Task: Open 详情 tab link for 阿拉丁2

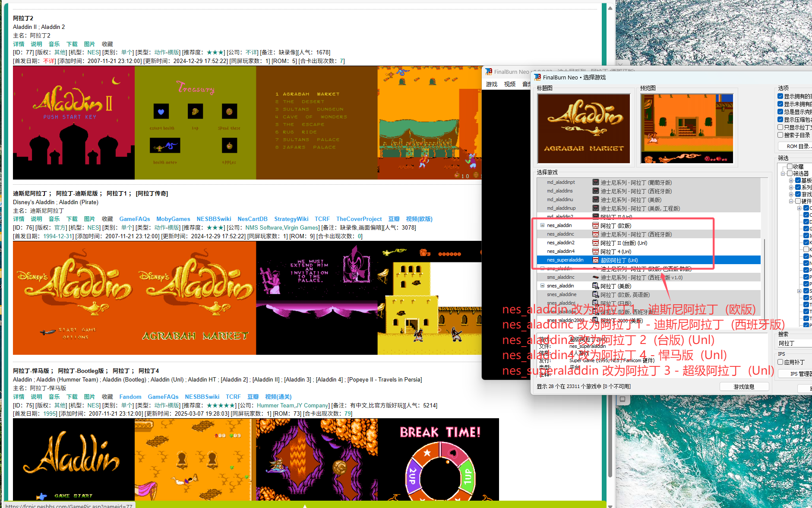Action: click(x=19, y=44)
